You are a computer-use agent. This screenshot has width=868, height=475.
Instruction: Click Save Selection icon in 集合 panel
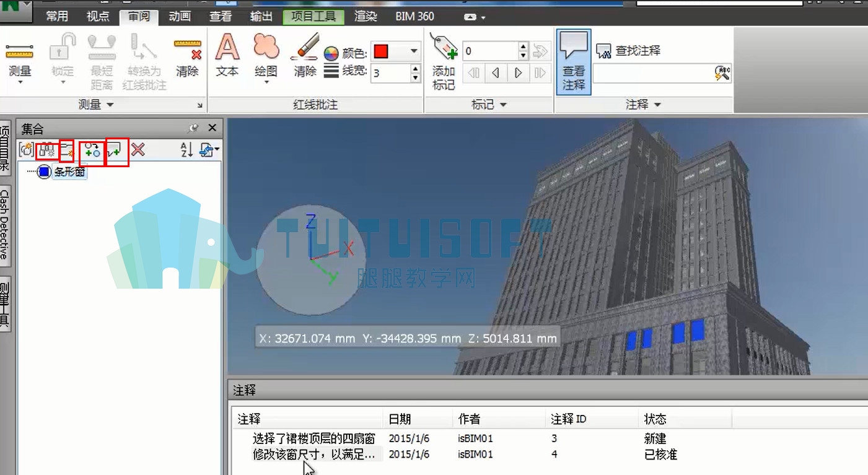(26, 149)
